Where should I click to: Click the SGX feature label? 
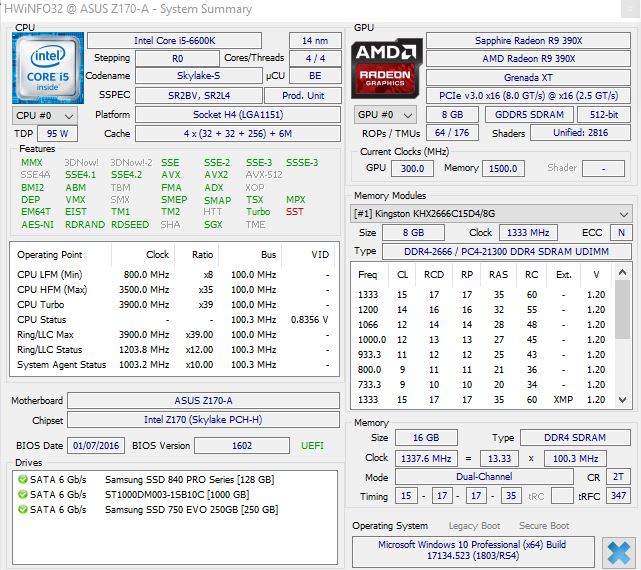(213, 225)
